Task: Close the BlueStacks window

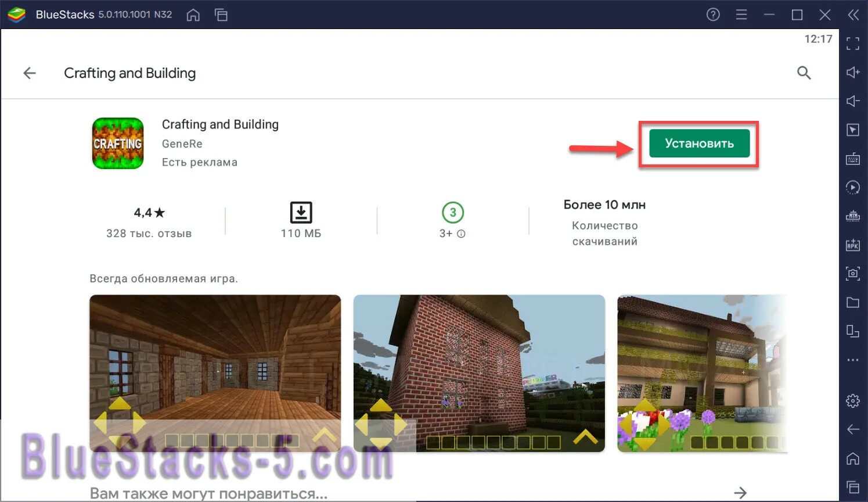Action: tap(825, 15)
